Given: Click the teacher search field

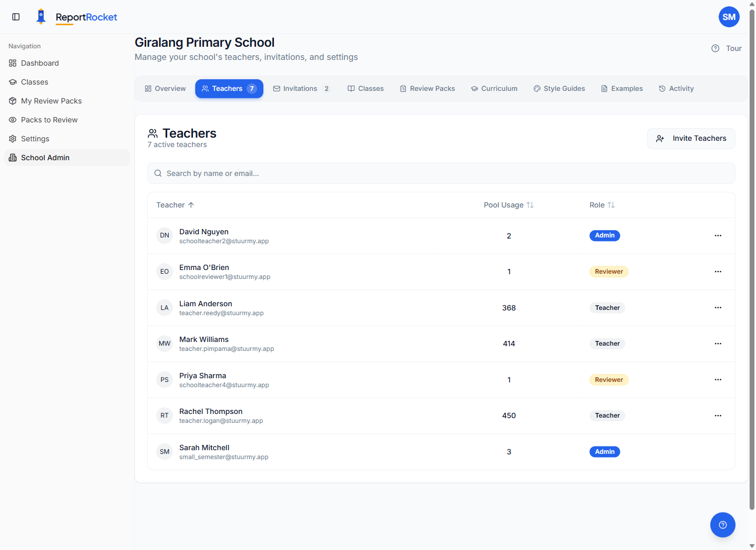Looking at the screenshot, I should pos(441,173).
